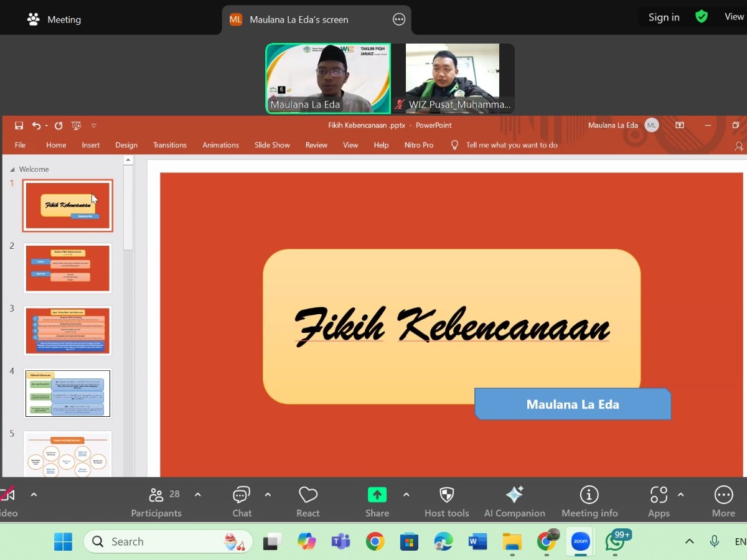The image size is (747, 560).
Task: Open Microsoft Word from taskbar
Action: tap(477, 541)
